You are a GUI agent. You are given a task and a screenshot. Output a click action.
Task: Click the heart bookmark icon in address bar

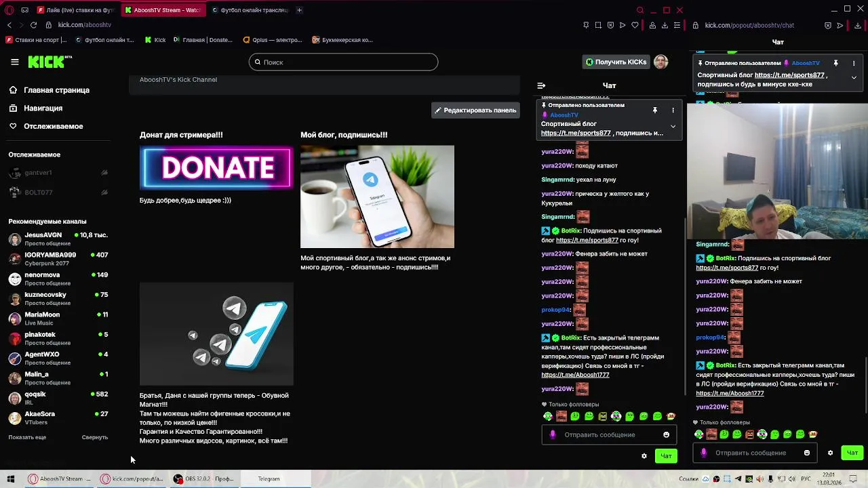point(635,25)
